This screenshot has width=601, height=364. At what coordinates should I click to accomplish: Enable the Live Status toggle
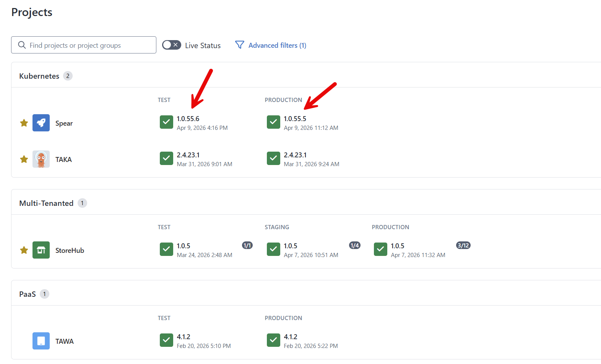171,45
